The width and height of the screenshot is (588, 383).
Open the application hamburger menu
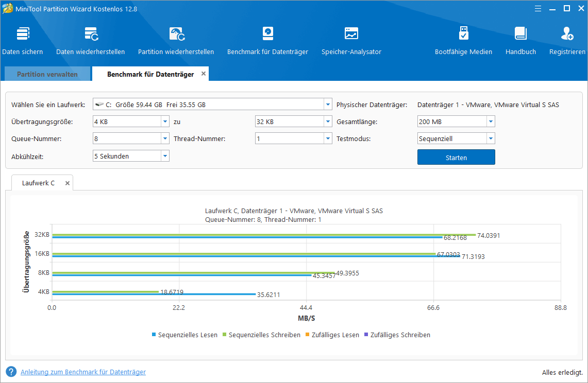tap(537, 8)
